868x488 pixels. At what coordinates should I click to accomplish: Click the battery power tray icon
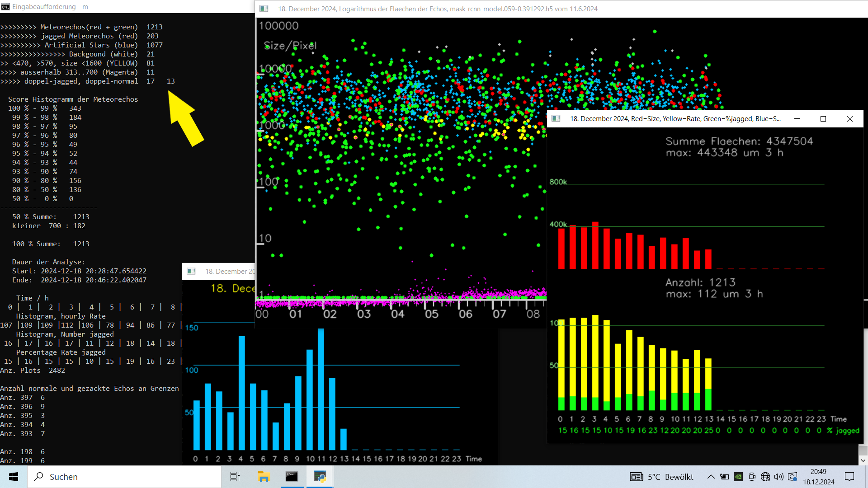point(725,477)
